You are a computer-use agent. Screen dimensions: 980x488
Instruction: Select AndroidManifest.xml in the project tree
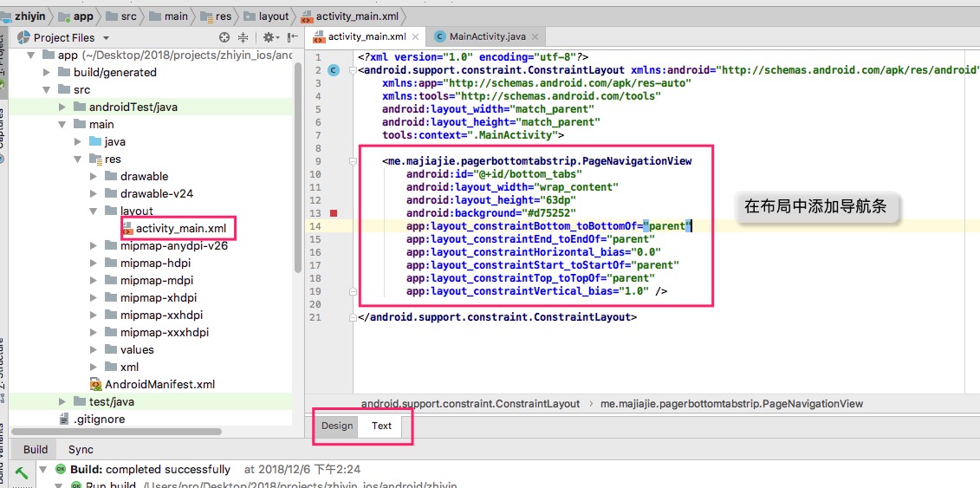(x=160, y=384)
